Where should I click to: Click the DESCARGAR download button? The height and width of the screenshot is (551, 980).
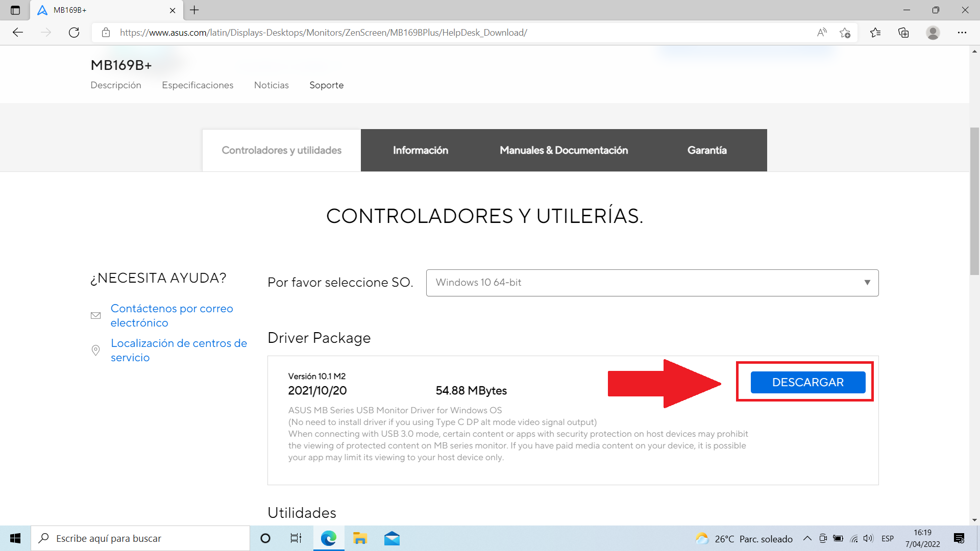807,382
